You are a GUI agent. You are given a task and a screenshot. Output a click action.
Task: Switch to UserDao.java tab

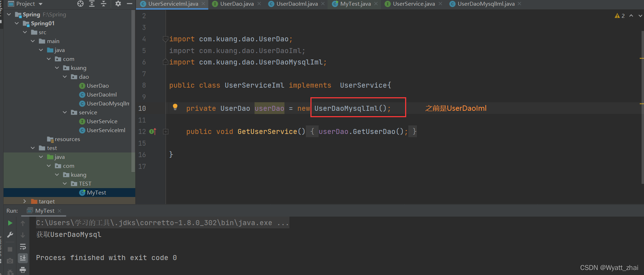[x=237, y=4]
